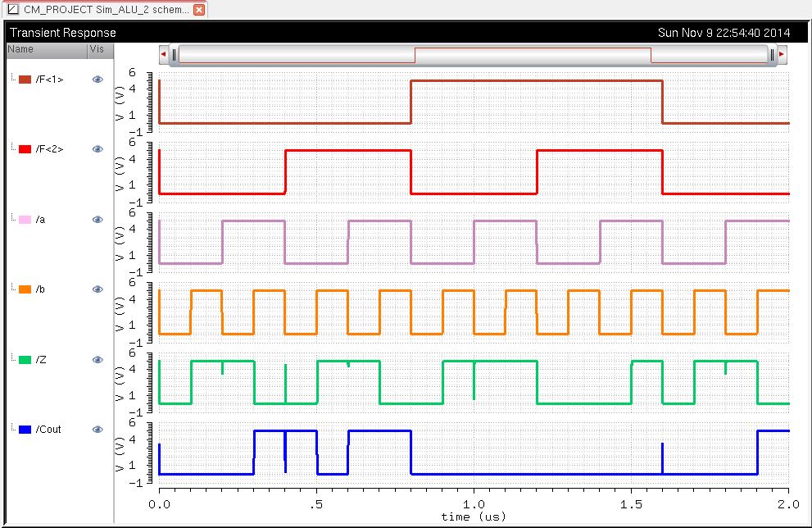
Task: Switch to the CM_PROJECT Sim_ALU_2 schematic tab
Action: click(x=107, y=9)
